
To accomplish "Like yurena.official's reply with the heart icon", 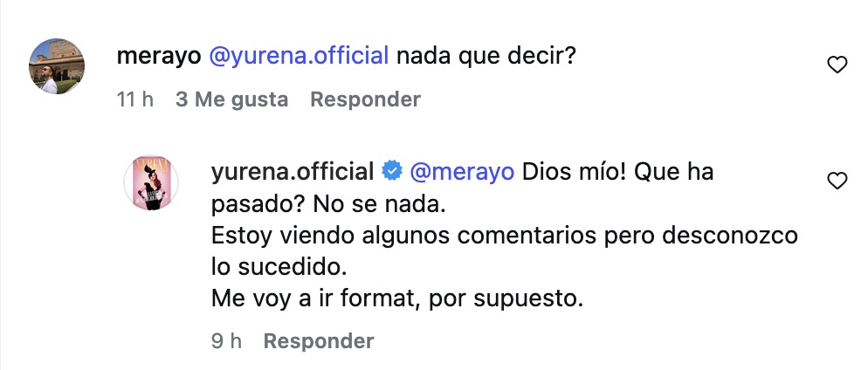I will point(837,181).
